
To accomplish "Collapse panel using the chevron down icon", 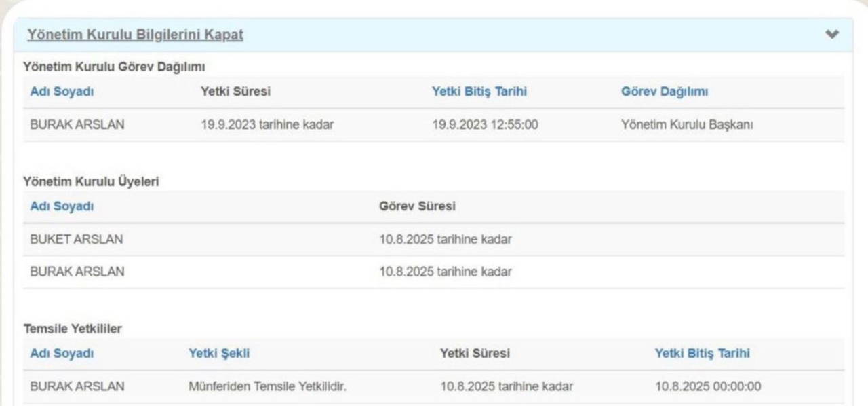I will point(832,35).
